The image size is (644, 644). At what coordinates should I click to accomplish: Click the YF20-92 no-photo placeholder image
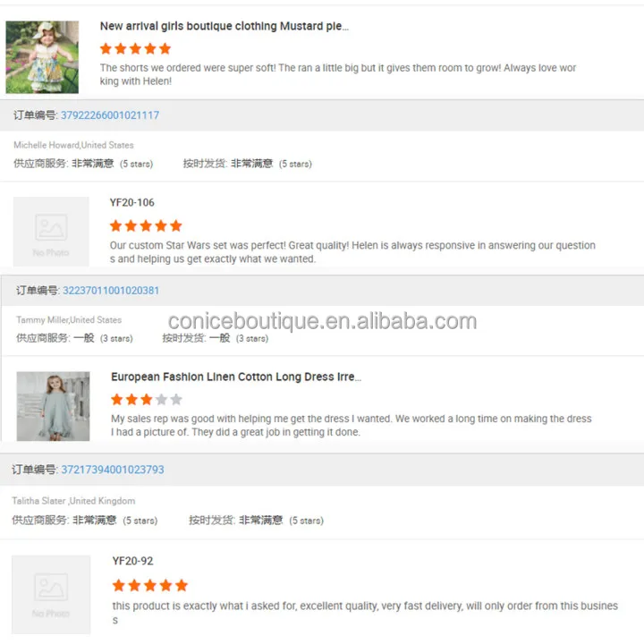click(x=51, y=595)
